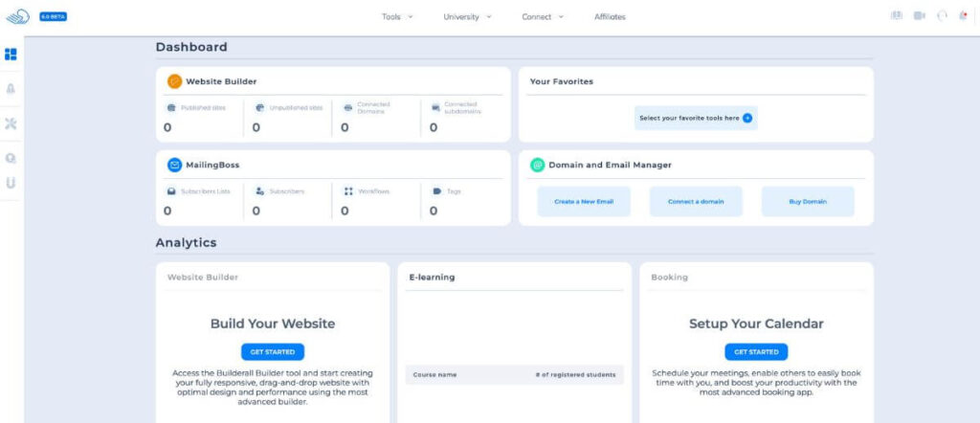
Task: Click the Subscribers Lists icon
Action: pos(171,191)
